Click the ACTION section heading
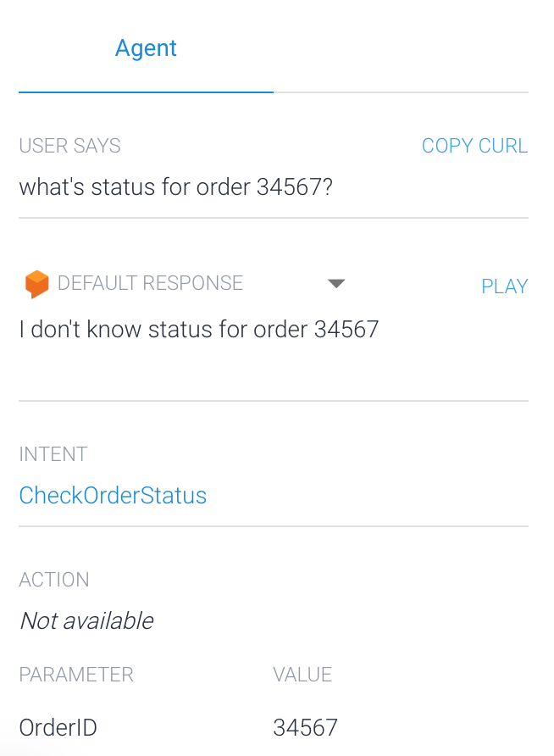This screenshot has height=756, width=554. (x=54, y=580)
